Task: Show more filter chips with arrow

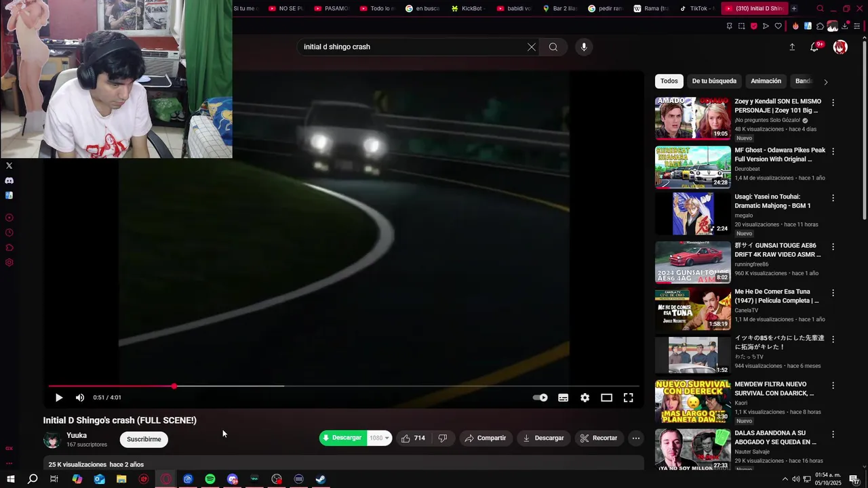Action: (x=825, y=82)
